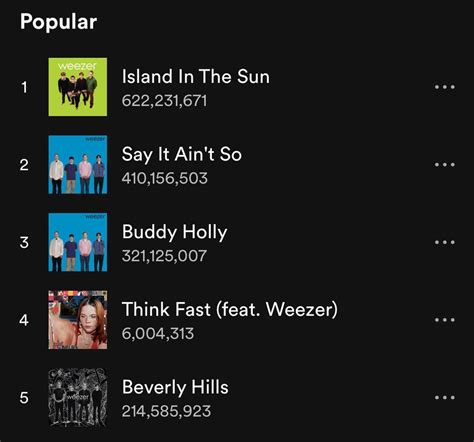Click track number 4 in the list

pos(24,320)
